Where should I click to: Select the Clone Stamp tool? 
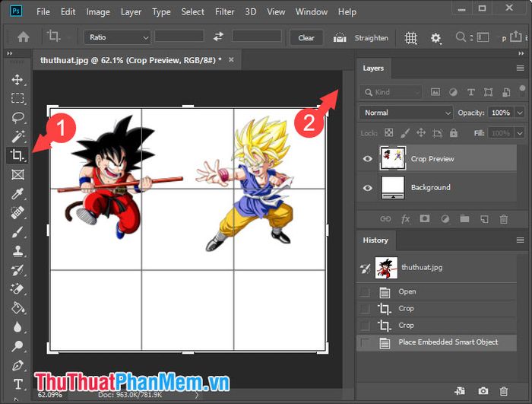click(17, 251)
